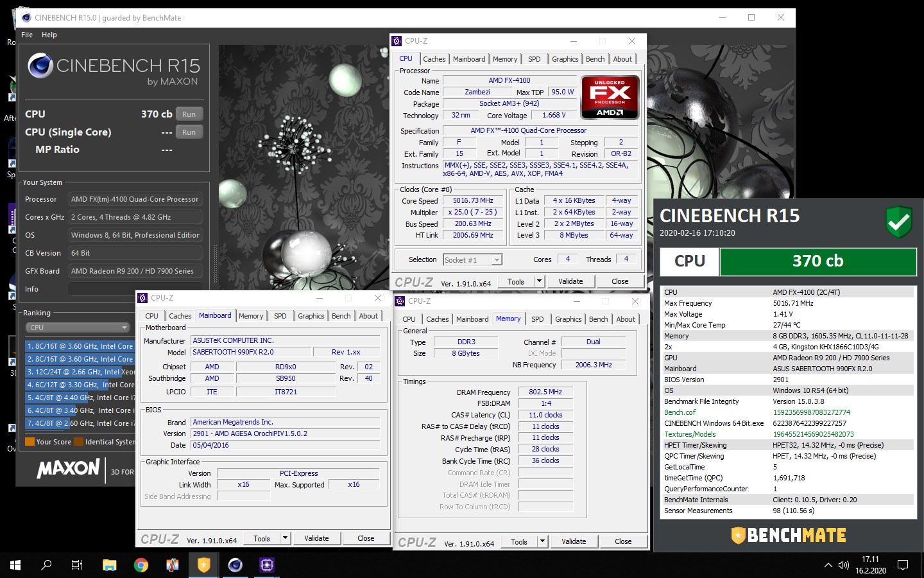Click the green BenchMate verified shield icon
Viewport: 924px width, 578px height.
(898, 222)
